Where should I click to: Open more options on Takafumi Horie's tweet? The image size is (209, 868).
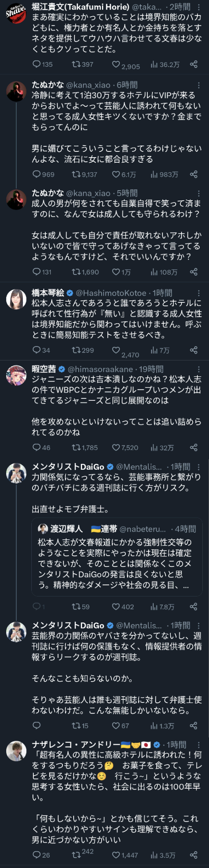pos(199,7)
